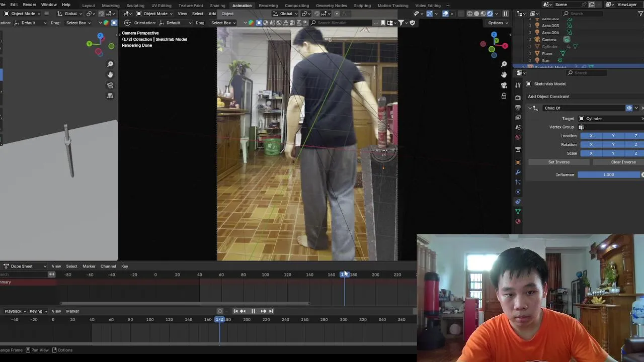Click the pan hand in left viewport

(x=110, y=74)
